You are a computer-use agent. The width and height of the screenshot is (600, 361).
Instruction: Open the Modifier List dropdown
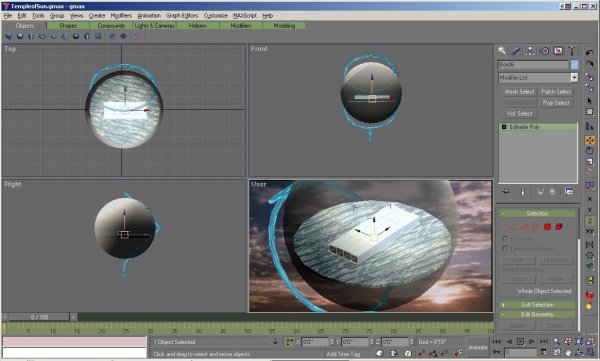(538, 78)
